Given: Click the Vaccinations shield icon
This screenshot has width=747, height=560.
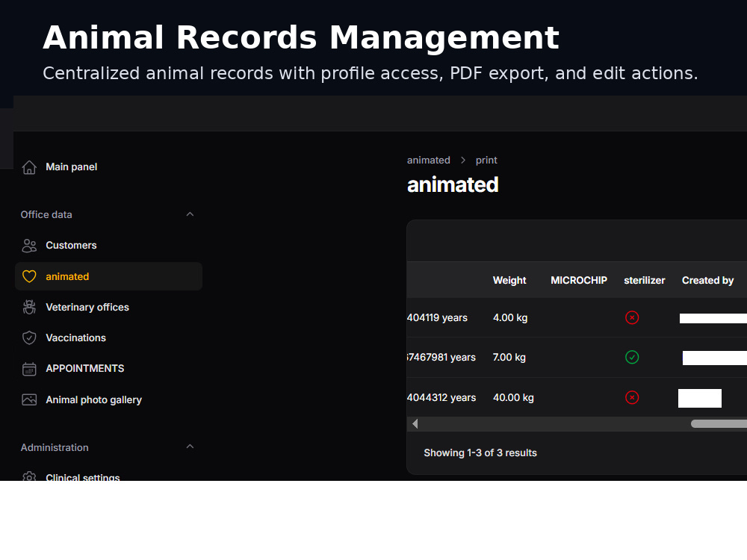Looking at the screenshot, I should (29, 338).
